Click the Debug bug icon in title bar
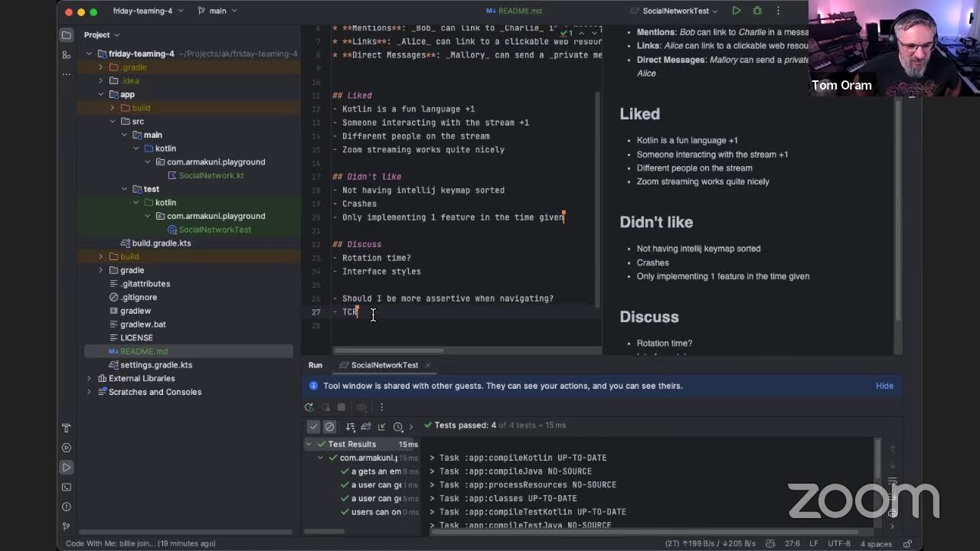This screenshot has height=551, width=980. pos(757,11)
